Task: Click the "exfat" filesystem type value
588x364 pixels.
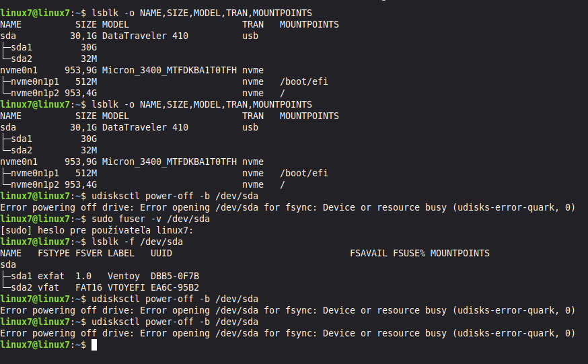Action: click(51, 277)
